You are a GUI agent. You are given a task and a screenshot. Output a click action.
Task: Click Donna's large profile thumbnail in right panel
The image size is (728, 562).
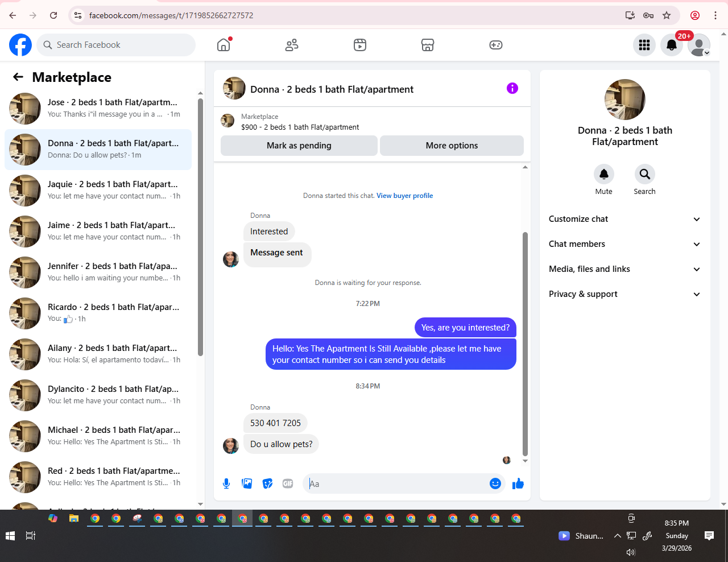(624, 100)
